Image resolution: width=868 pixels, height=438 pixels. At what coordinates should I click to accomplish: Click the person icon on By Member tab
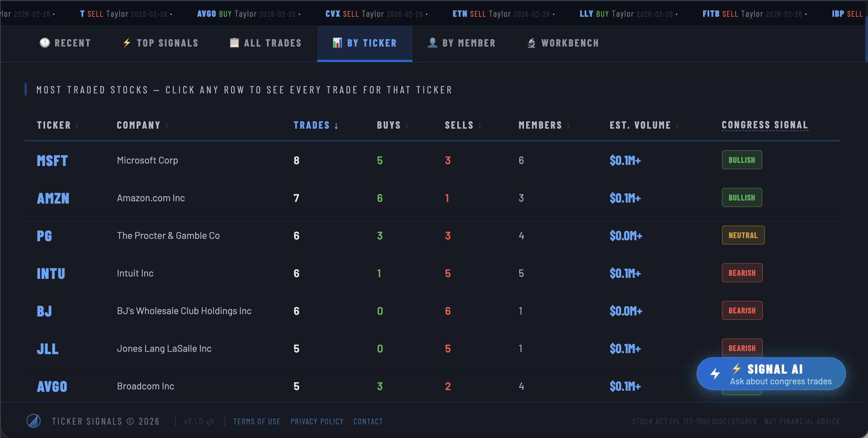pos(432,42)
